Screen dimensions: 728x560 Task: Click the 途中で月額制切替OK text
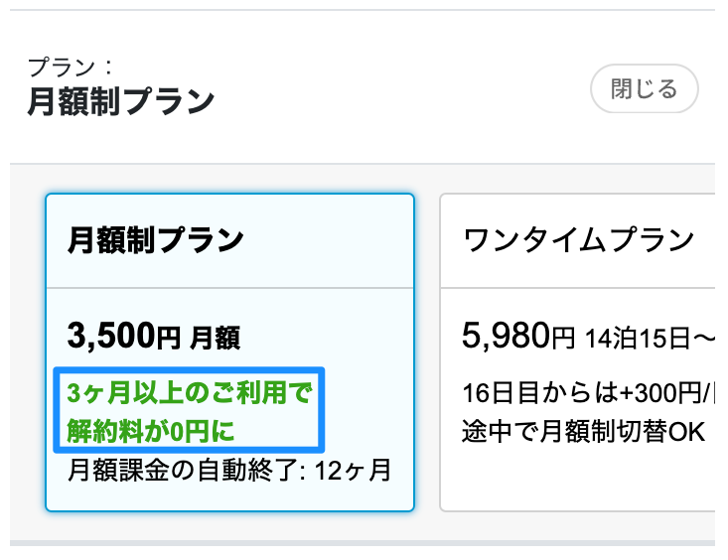582,432
